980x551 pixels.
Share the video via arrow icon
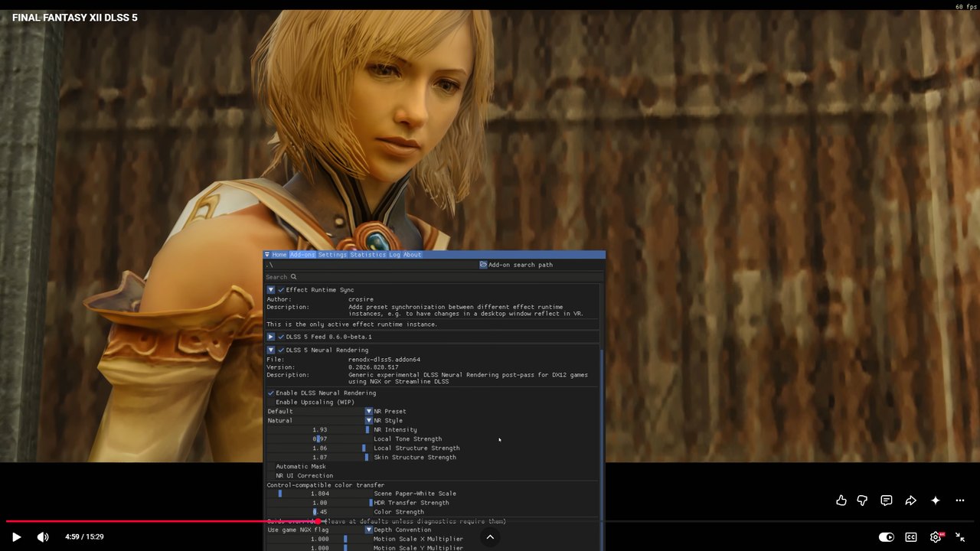910,500
